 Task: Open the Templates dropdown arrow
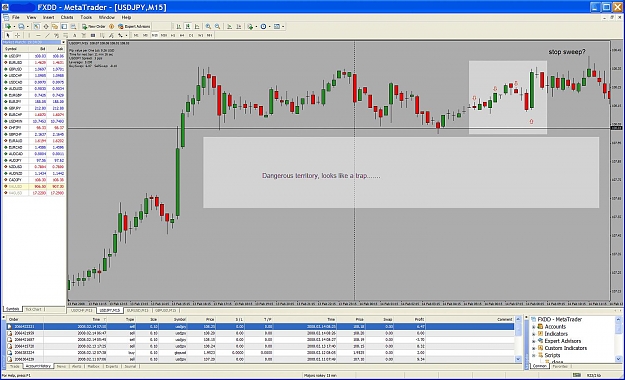tap(283, 26)
